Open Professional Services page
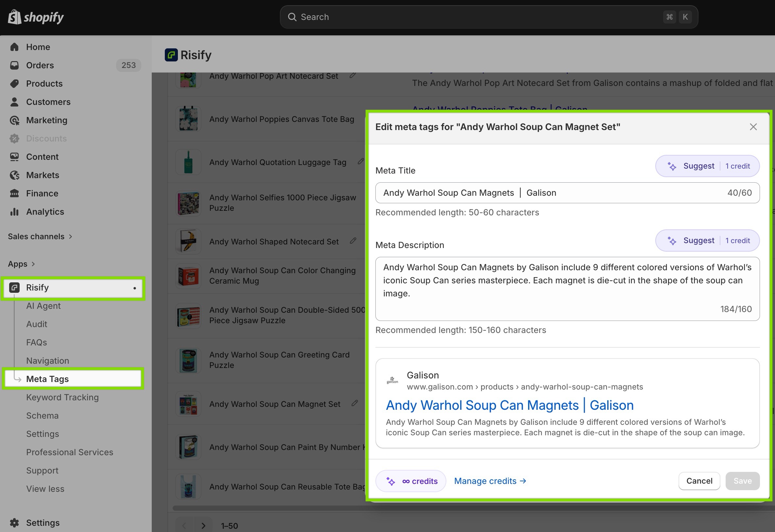 click(70, 453)
